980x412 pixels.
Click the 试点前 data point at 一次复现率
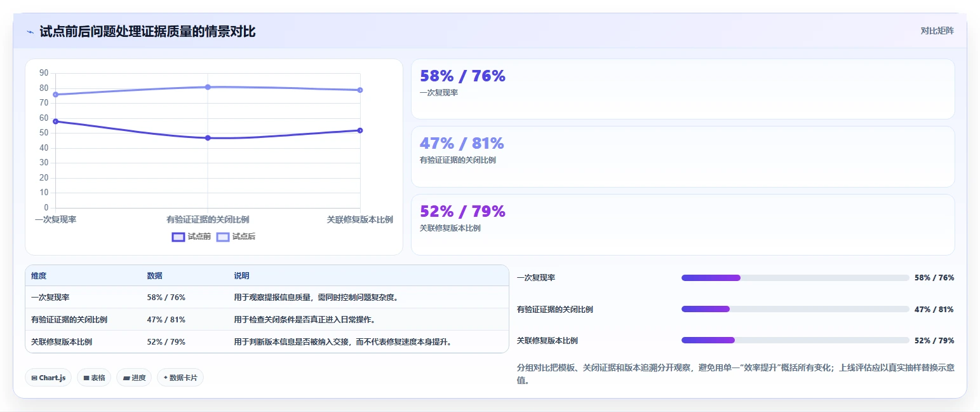(56, 121)
